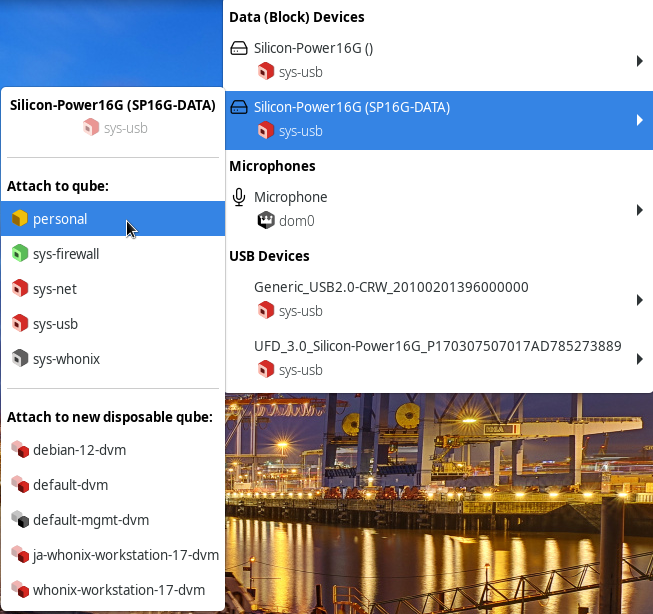The width and height of the screenshot is (653, 614).
Task: Click drive icon of Silicon-Power16G () device
Action: [x=239, y=48]
